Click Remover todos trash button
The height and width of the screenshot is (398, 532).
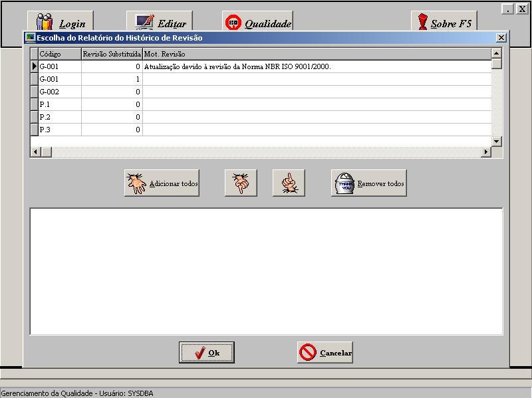click(x=368, y=183)
